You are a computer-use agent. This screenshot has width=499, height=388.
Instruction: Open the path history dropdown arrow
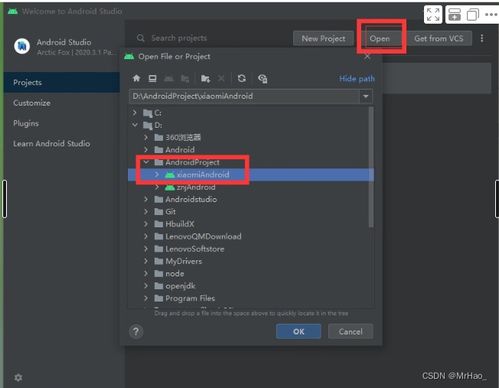tap(366, 97)
